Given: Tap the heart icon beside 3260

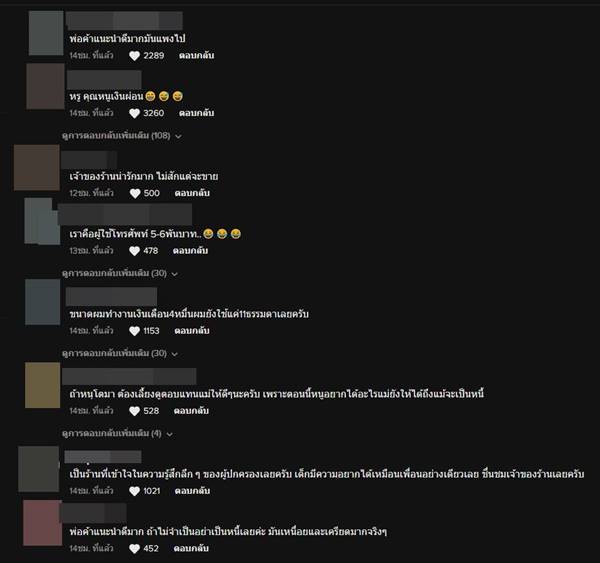Looking at the screenshot, I should [134, 113].
